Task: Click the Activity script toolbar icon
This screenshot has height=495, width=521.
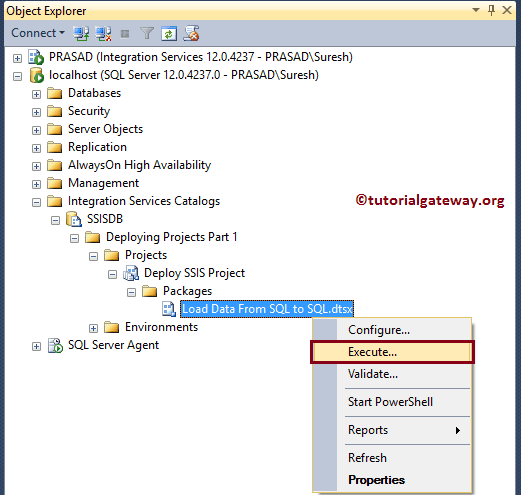Action: [x=191, y=33]
